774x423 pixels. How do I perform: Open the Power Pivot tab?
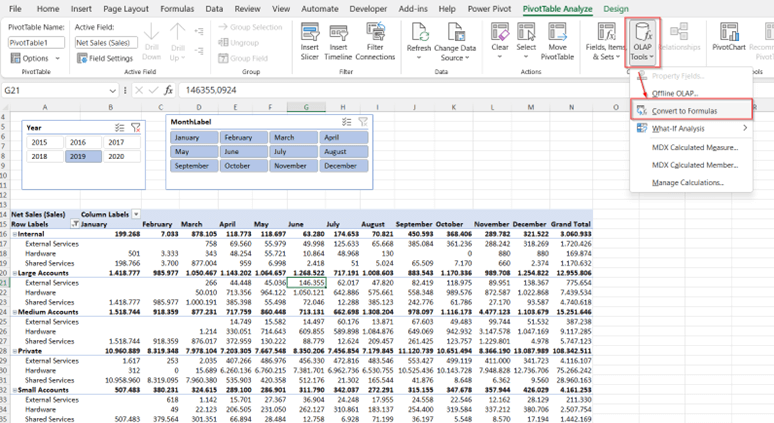pos(489,9)
